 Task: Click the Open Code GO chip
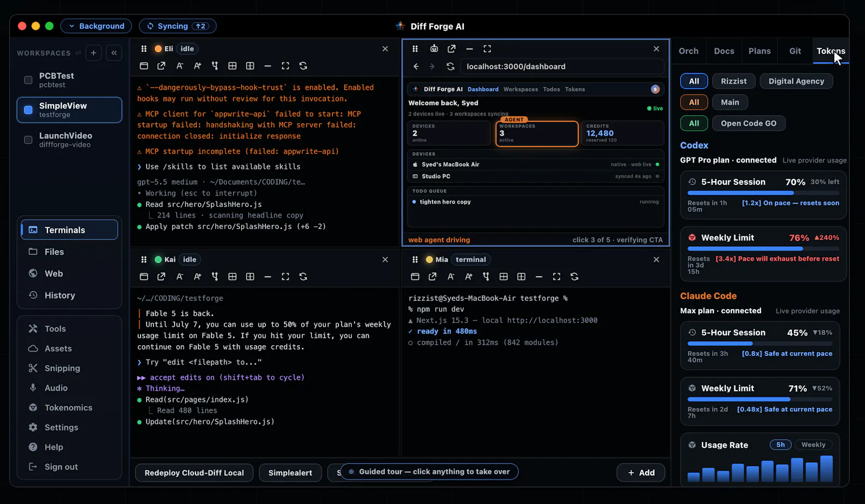tap(749, 123)
